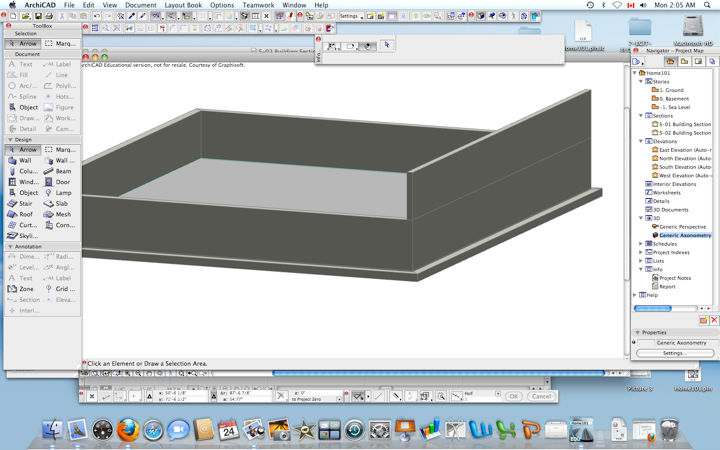Screen dimensions: 720x450
Task: Open the Options menu
Action: pos(222,5)
